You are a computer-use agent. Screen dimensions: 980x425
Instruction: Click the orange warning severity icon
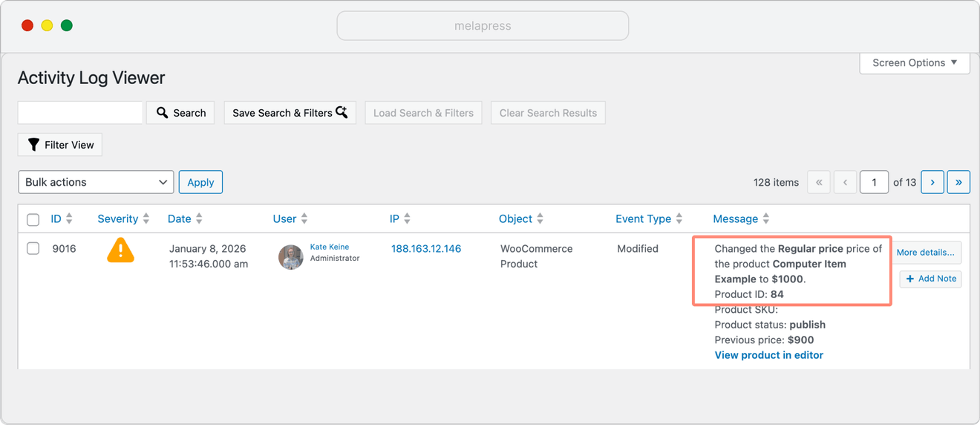(x=120, y=250)
